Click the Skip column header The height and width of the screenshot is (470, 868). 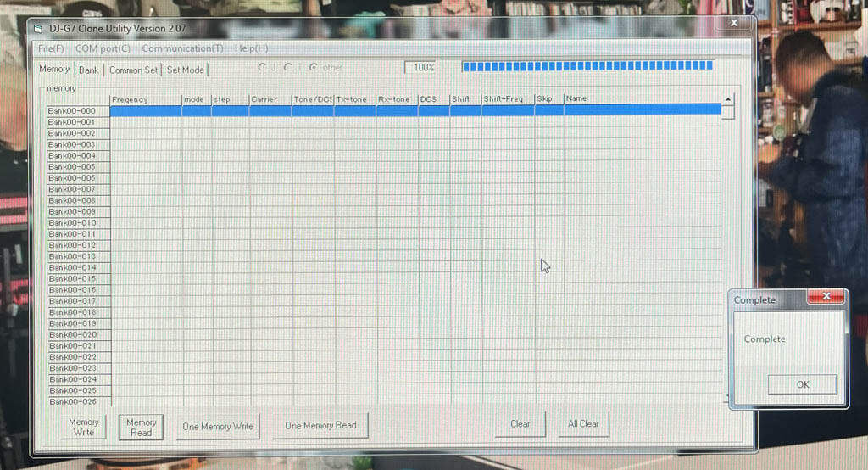pyautogui.click(x=549, y=98)
